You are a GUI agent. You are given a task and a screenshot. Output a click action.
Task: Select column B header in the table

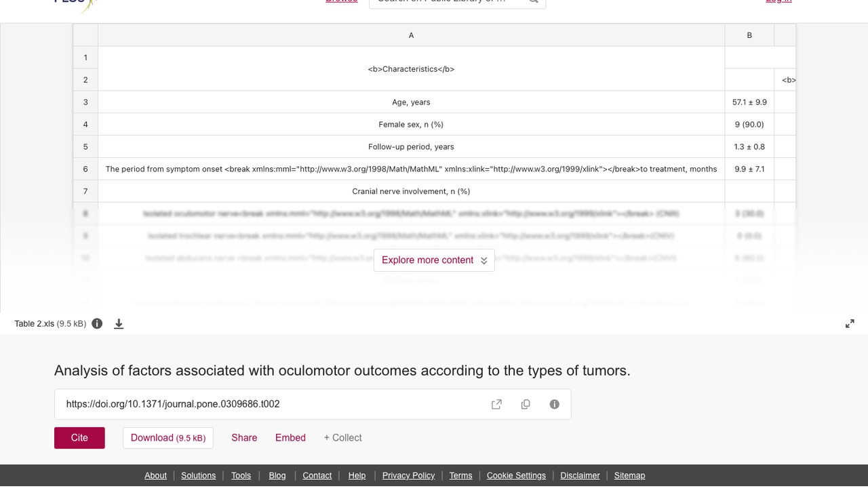tap(749, 35)
